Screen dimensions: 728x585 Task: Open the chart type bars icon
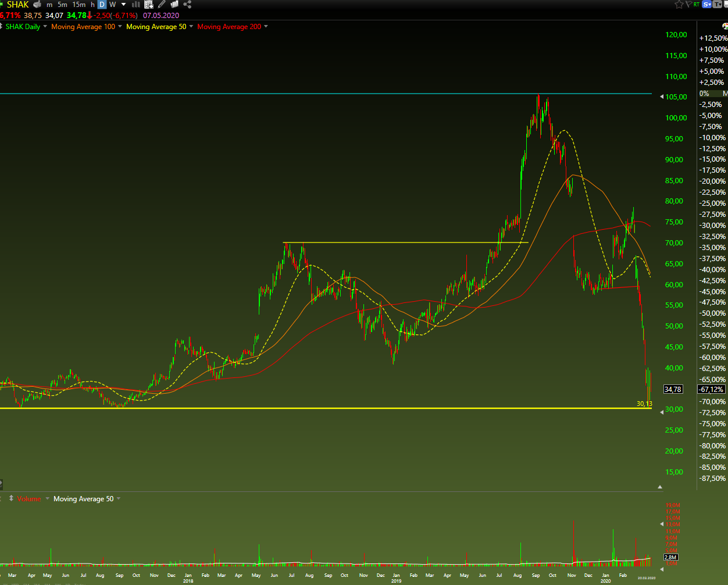click(136, 5)
